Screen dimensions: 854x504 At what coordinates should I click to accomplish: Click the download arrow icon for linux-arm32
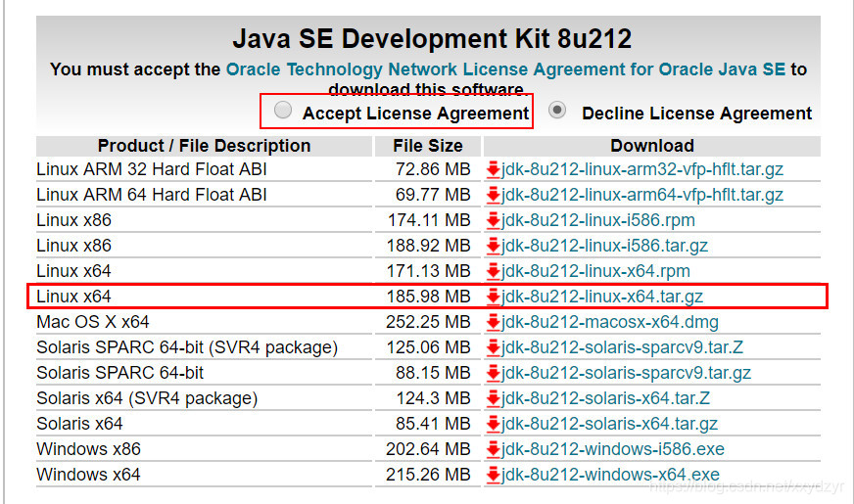click(494, 170)
